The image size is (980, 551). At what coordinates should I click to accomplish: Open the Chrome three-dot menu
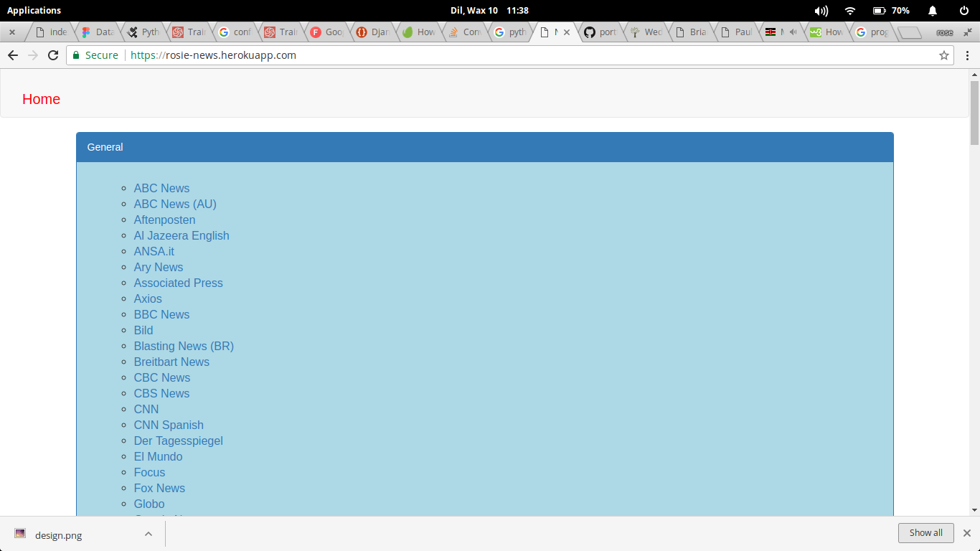(968, 55)
